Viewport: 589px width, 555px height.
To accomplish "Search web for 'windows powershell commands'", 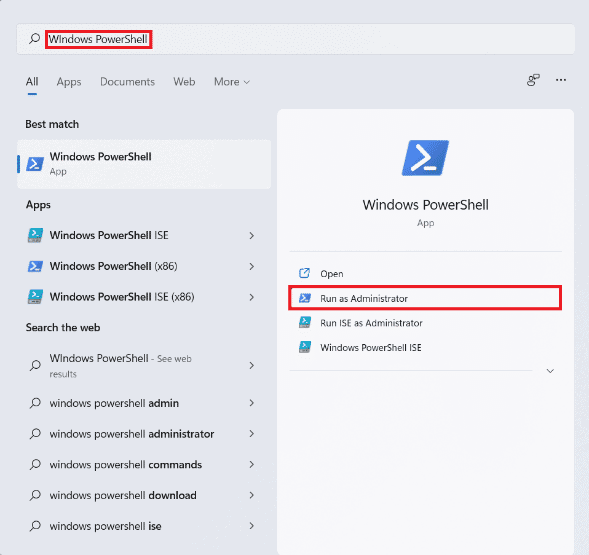I will pos(126,465).
